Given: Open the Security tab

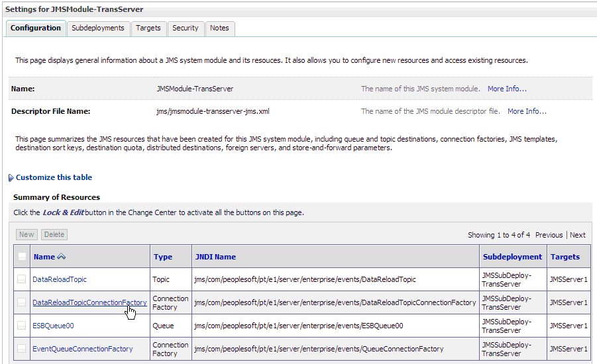Looking at the screenshot, I should pos(186,28).
